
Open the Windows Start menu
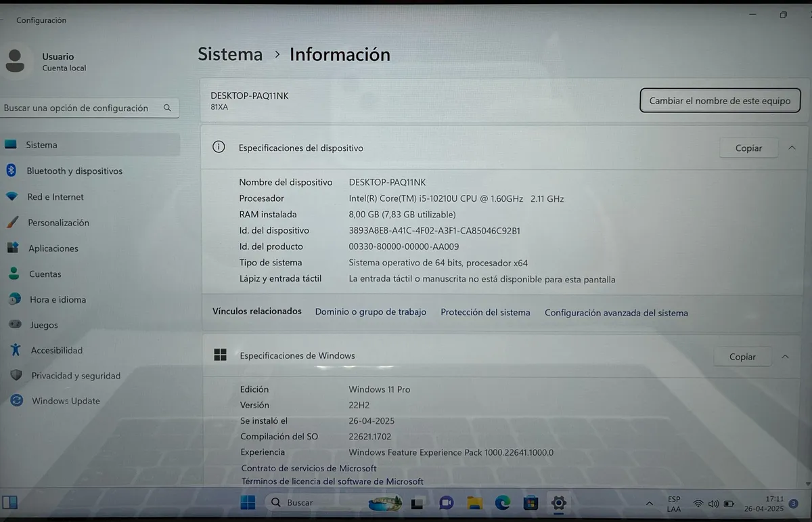(248, 502)
